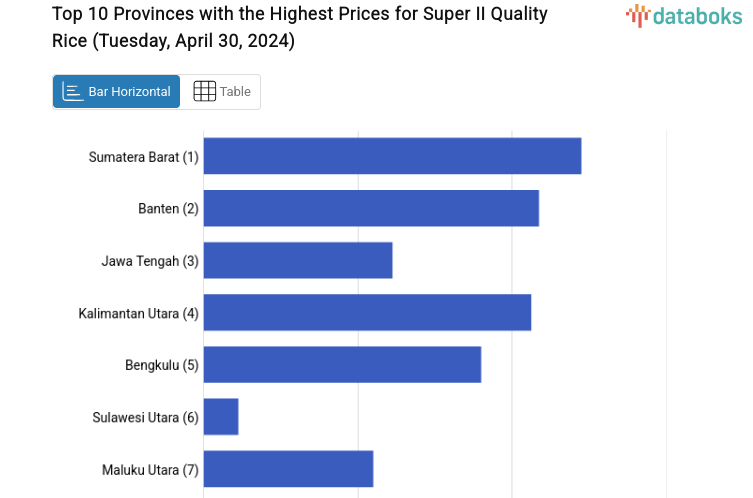Click the Kalimantan Utara (4) label
Image resolution: width=753 pixels, height=498 pixels.
pos(139,313)
